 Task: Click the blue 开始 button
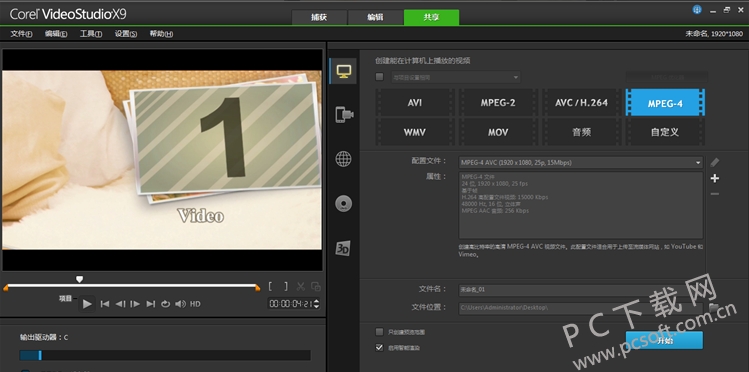(664, 340)
